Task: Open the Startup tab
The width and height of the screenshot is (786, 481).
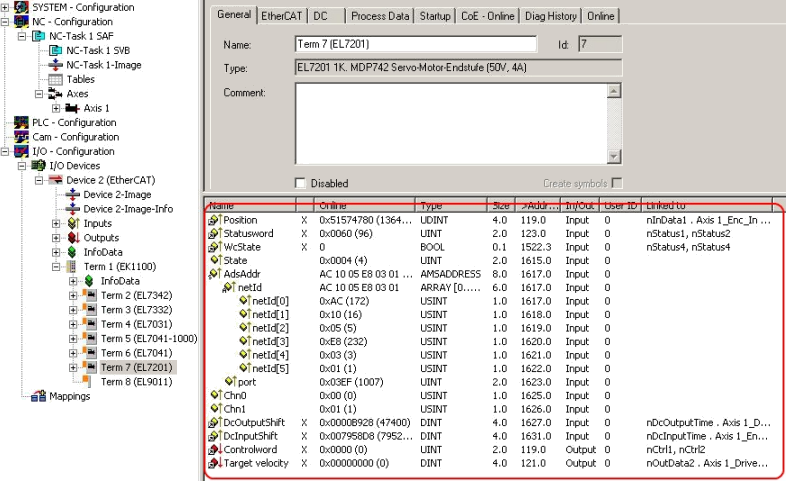Action: [x=435, y=16]
